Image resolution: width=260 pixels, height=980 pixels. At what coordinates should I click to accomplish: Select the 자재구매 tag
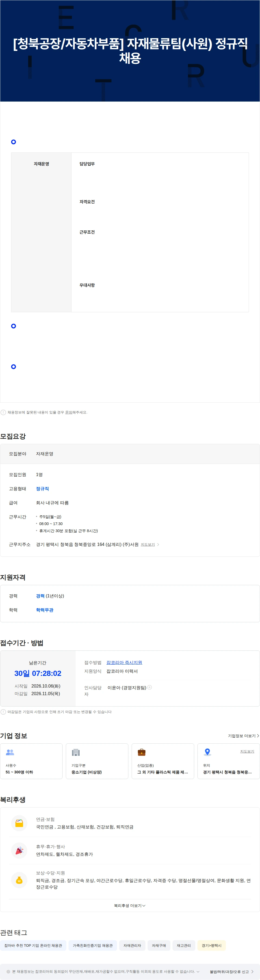pos(159,945)
